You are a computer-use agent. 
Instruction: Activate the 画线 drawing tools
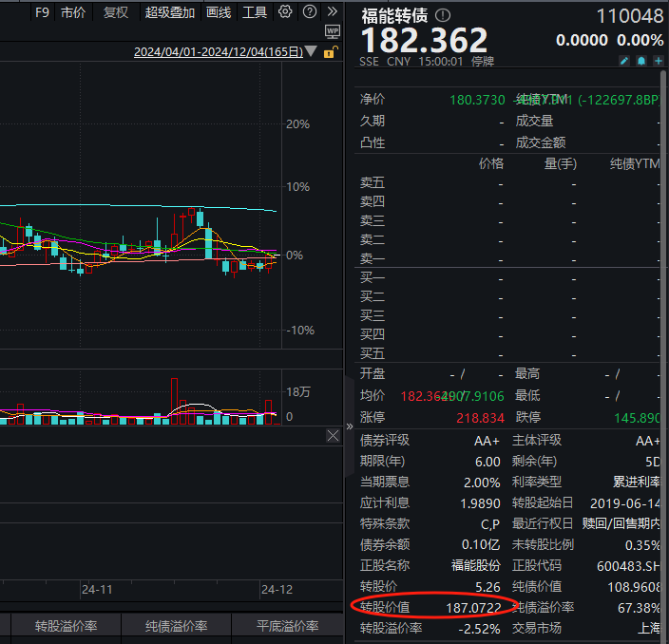(219, 12)
